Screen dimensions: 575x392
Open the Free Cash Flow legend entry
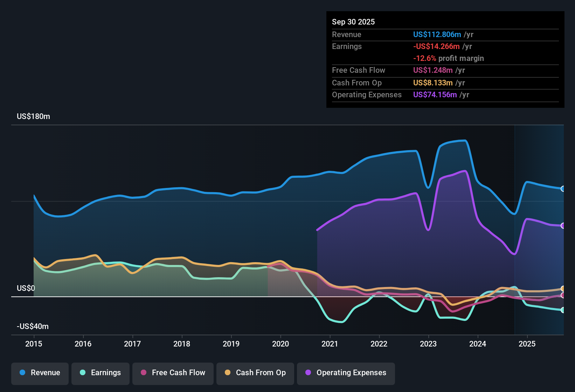click(x=173, y=373)
